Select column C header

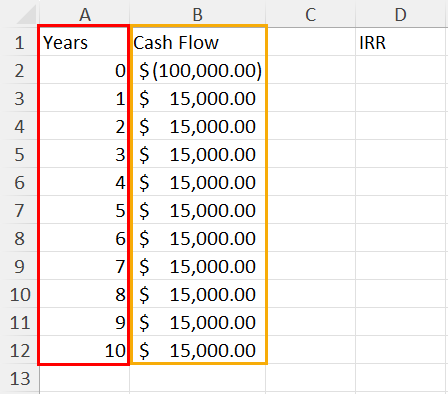tap(311, 14)
